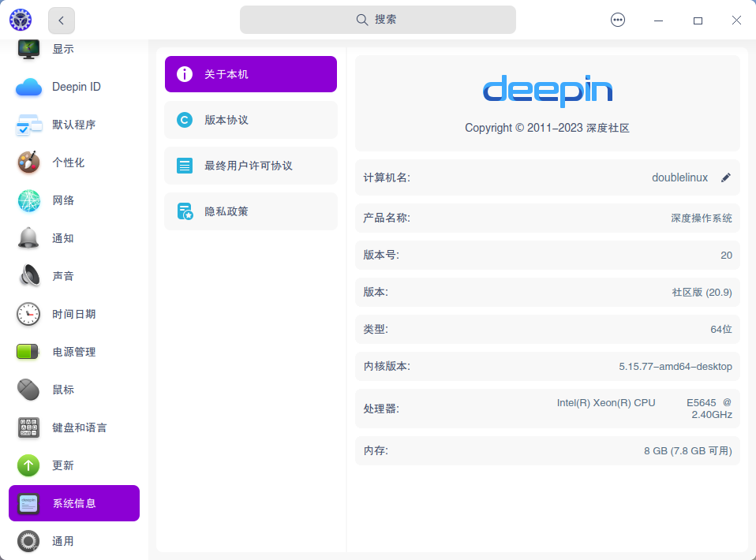The width and height of the screenshot is (756, 560).
Task: Click the back navigation arrow
Action: (61, 20)
